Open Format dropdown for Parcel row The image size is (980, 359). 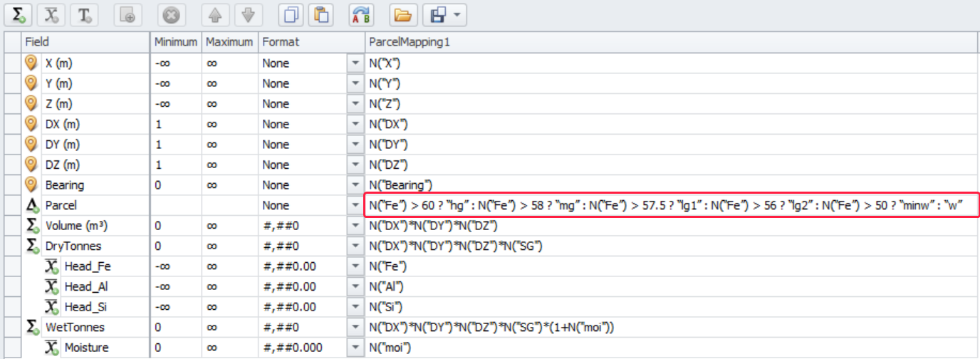(355, 205)
